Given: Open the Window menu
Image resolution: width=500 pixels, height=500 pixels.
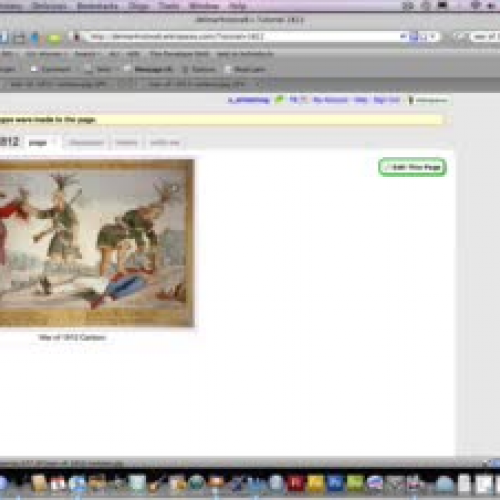Looking at the screenshot, I should click(x=204, y=6).
